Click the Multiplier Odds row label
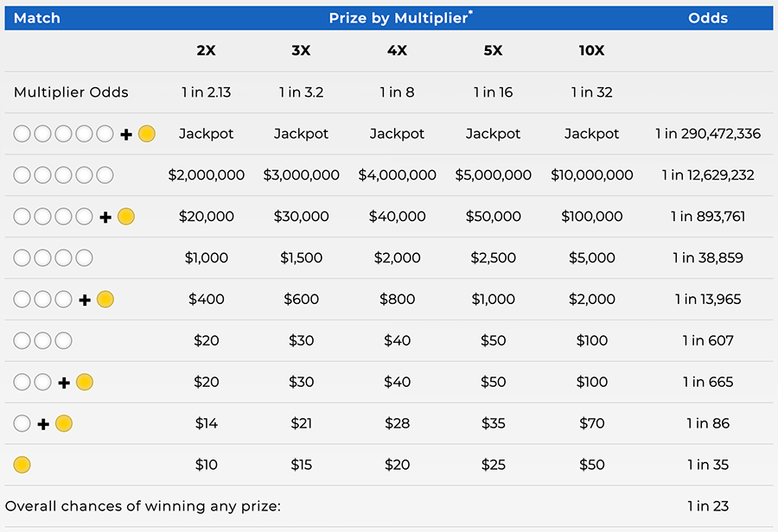 pyautogui.click(x=71, y=92)
